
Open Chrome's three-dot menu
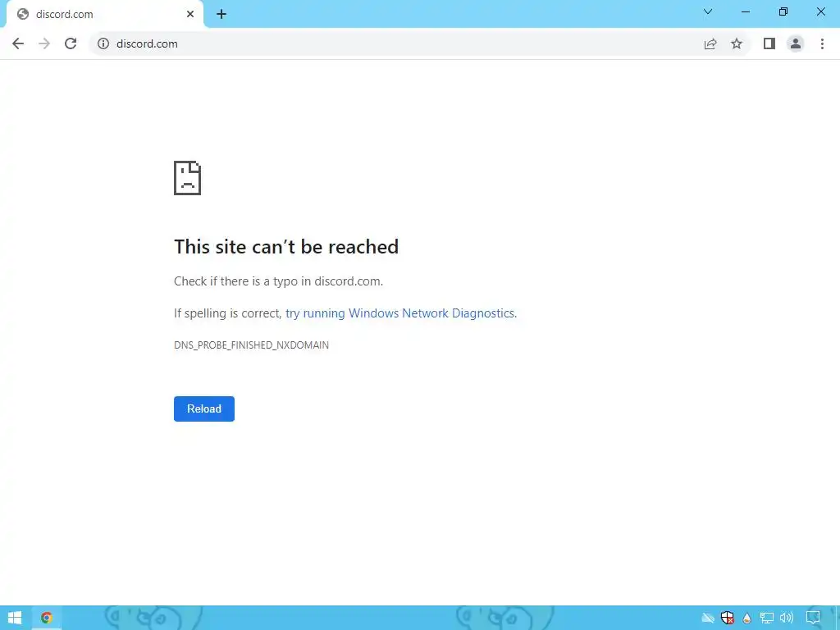822,44
